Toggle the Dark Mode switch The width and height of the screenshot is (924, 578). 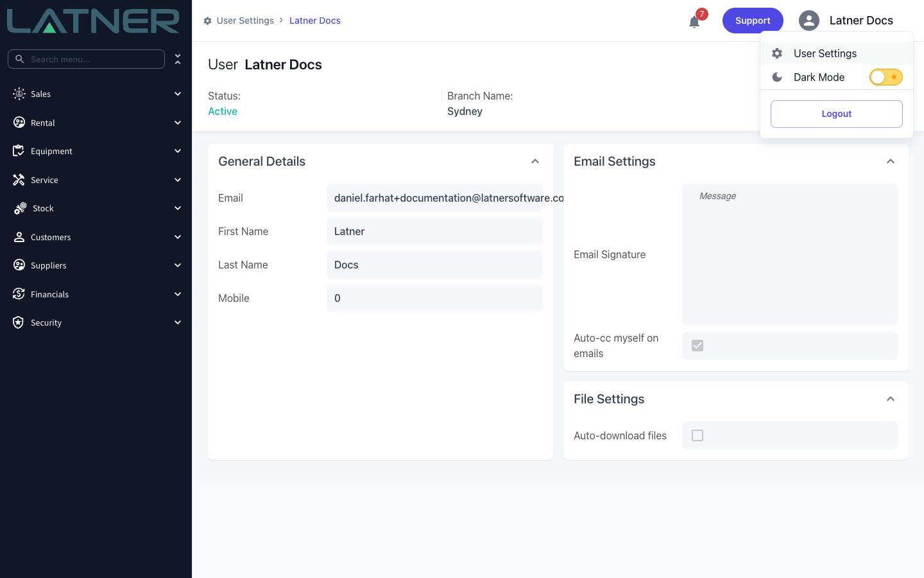pos(886,77)
